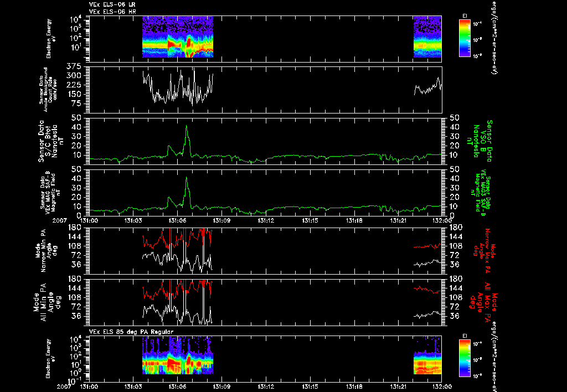This screenshot has width=567, height=392.
Task: Click the right spectrogram block in bottom 85 deg panel
Action: [427, 355]
